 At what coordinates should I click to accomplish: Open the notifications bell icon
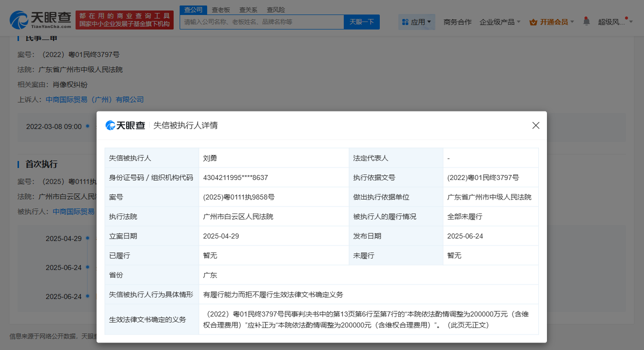coord(586,21)
